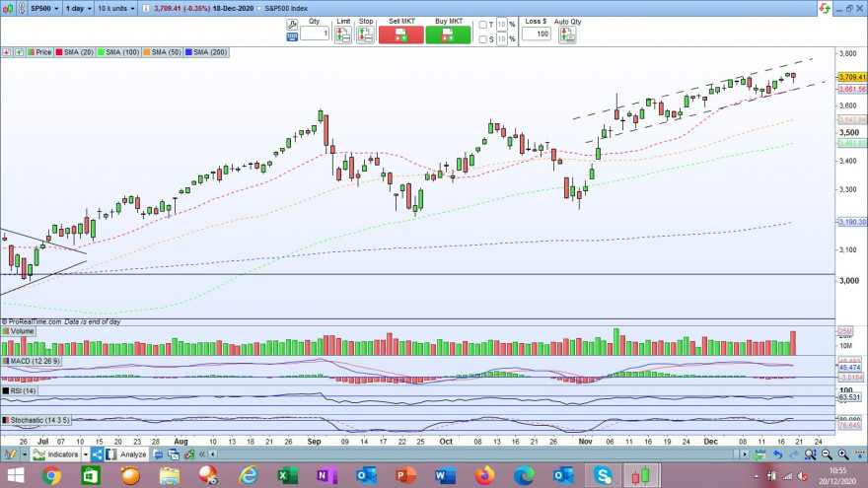Open the trading settings wrench icon
The height and width of the screenshot is (488, 868).
[292, 25]
